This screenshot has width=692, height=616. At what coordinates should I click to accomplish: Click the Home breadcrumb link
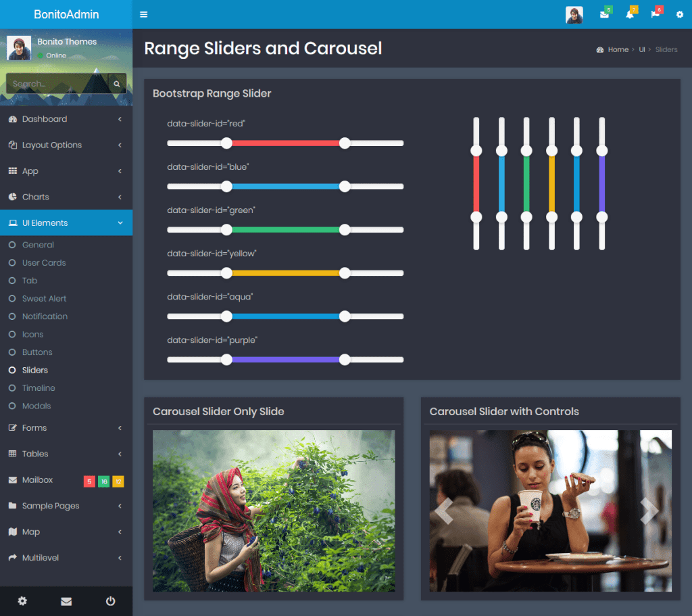click(618, 50)
